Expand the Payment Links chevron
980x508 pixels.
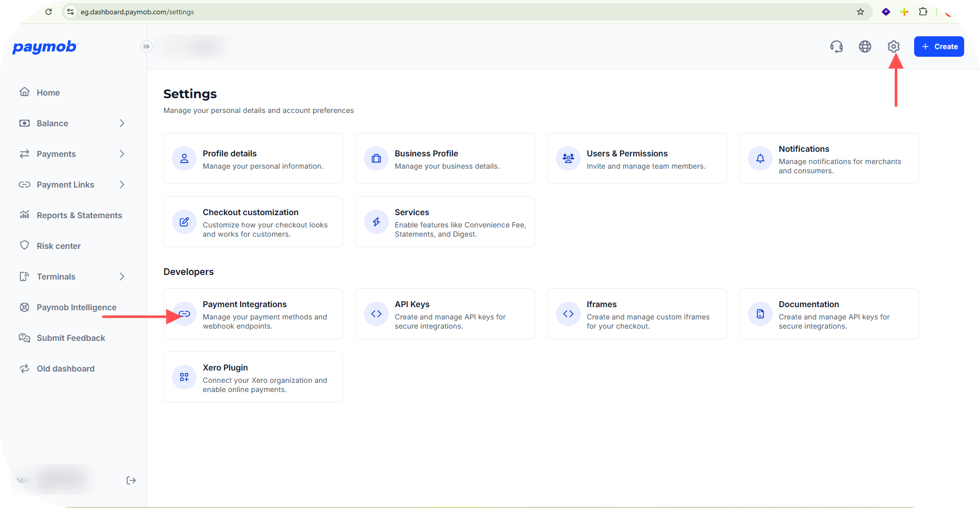(122, 184)
